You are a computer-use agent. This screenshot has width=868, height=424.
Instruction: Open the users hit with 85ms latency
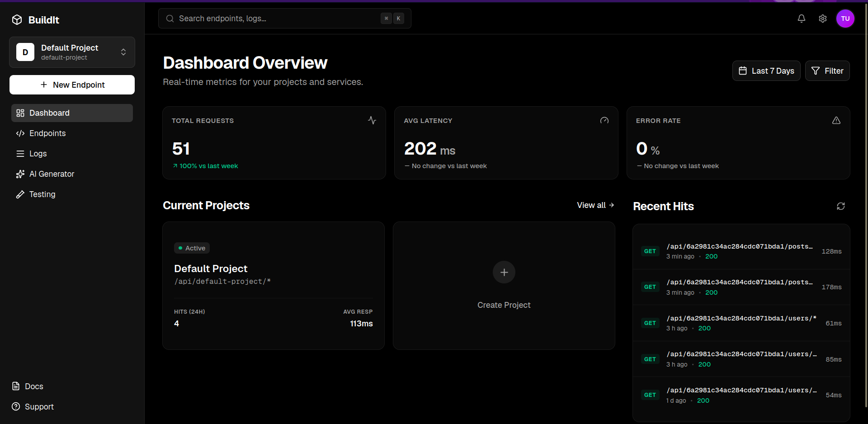coord(741,359)
